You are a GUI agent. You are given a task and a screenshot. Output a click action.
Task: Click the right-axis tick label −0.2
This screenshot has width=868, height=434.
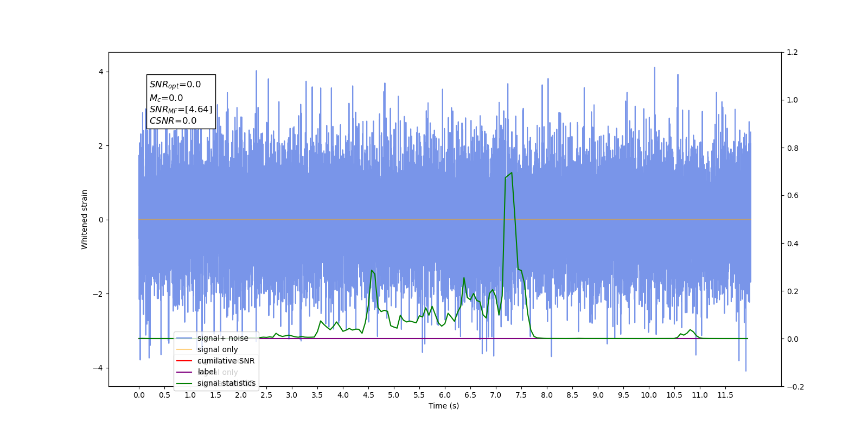pyautogui.click(x=795, y=387)
